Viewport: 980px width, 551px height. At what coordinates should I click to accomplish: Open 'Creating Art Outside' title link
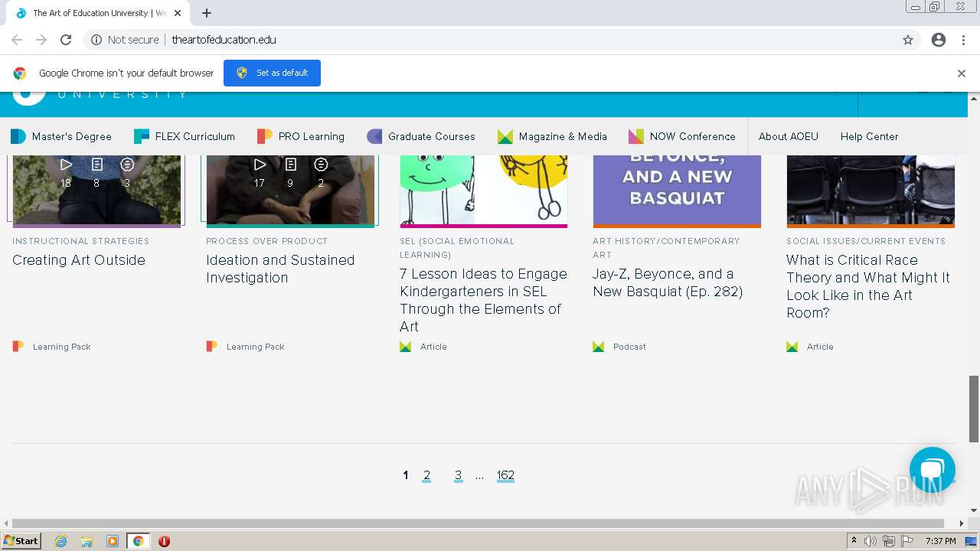point(79,260)
